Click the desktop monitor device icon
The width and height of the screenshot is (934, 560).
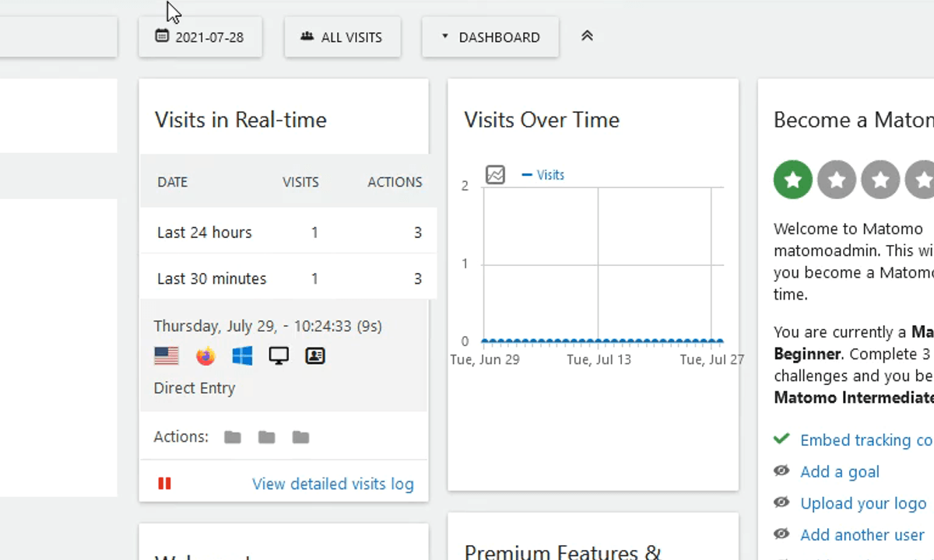click(x=279, y=356)
